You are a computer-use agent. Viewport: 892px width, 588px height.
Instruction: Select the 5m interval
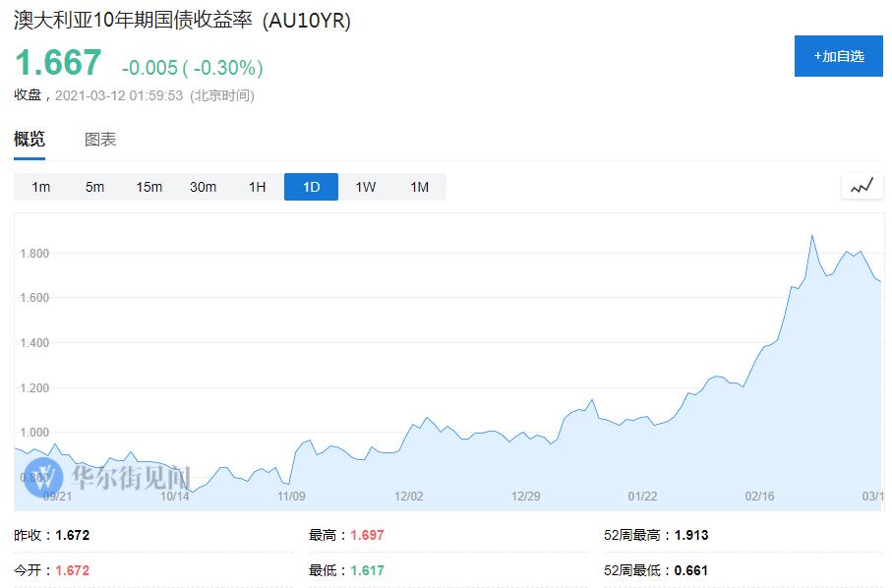[94, 187]
